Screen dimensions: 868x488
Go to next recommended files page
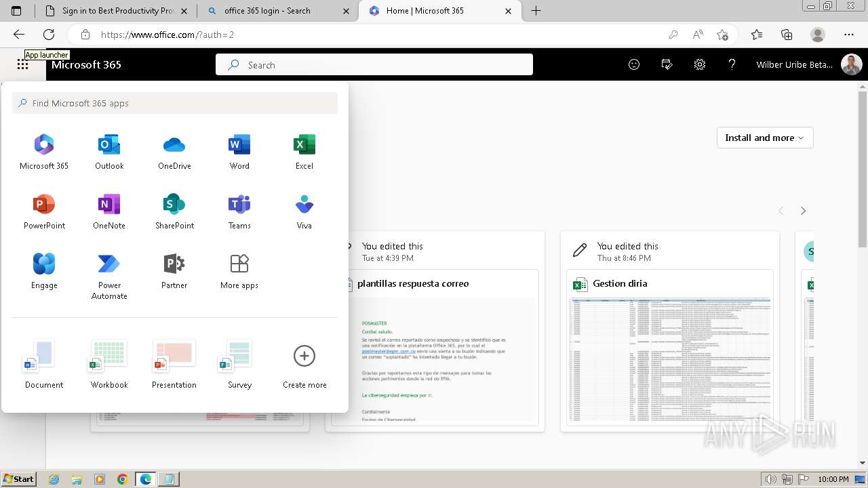[x=803, y=211]
